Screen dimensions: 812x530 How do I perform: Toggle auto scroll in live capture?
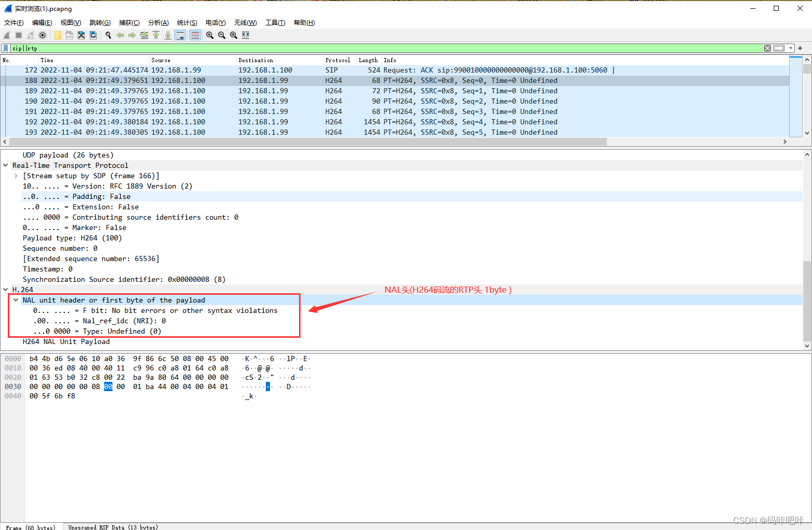coord(180,35)
